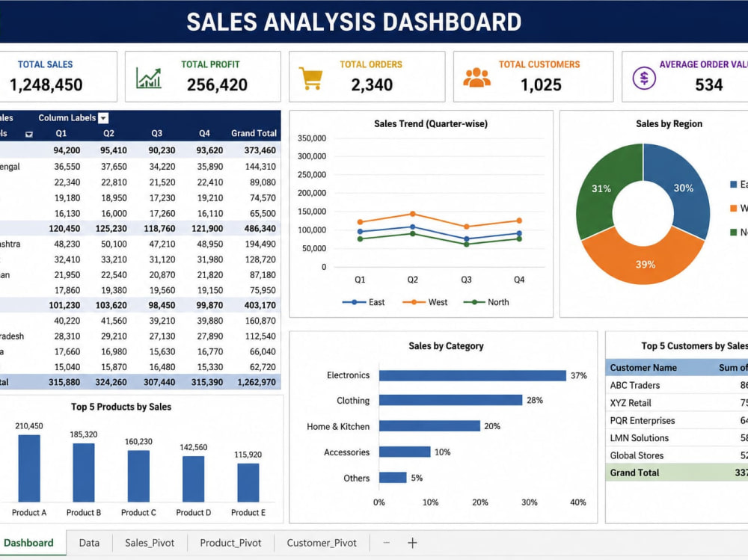Screen dimensions: 748x560
Task: Open the row labels filter dropdown arrow
Action: pyautogui.click(x=29, y=134)
